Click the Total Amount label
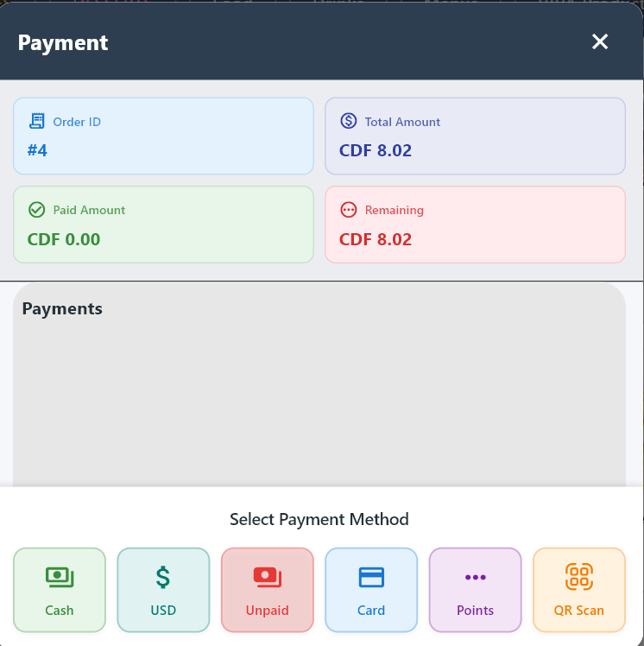 pyautogui.click(x=402, y=122)
